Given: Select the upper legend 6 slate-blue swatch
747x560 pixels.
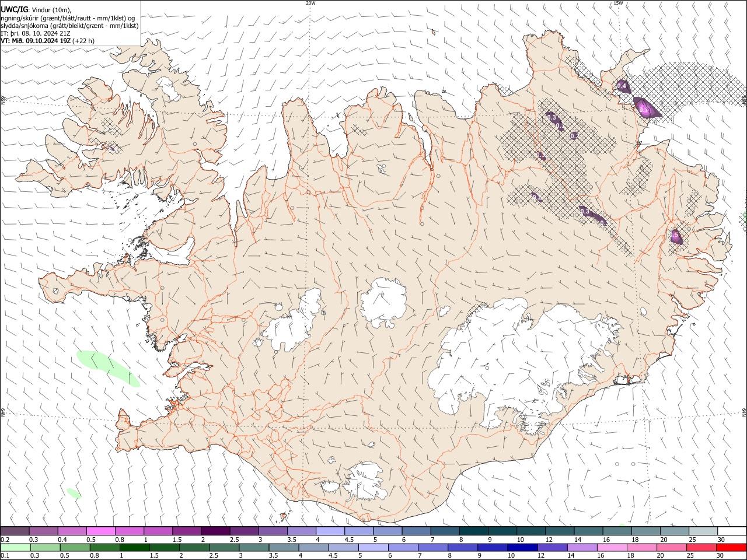Looking at the screenshot, I should pos(416,531).
